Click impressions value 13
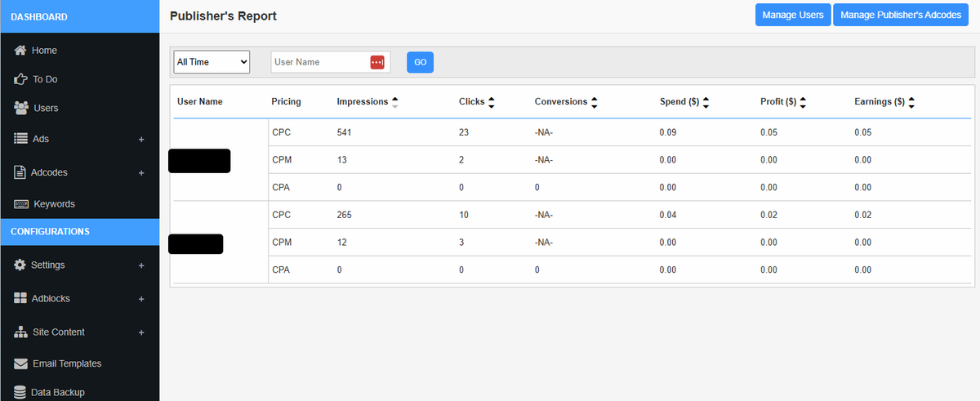The height and width of the screenshot is (401, 980). 341,160
